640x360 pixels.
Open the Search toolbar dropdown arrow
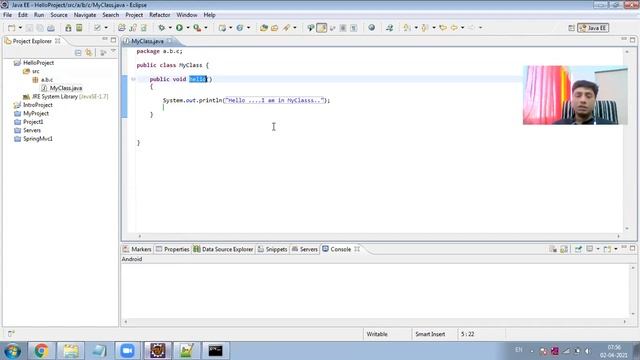pos(295,28)
